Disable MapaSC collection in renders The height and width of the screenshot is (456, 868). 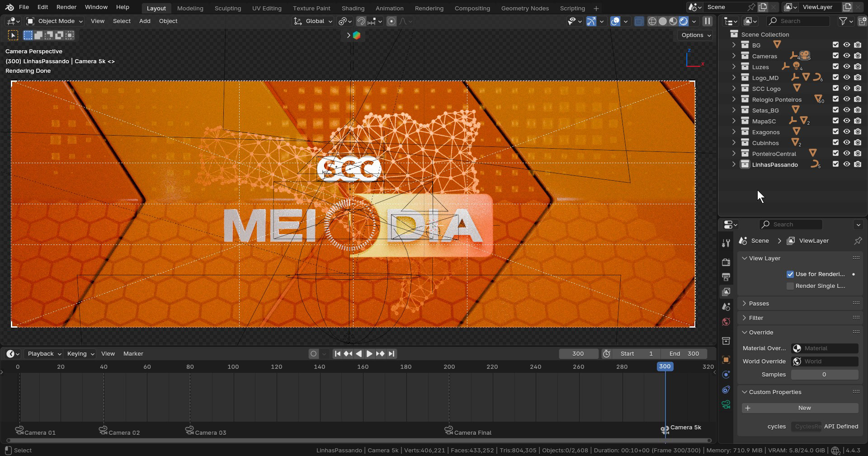(858, 121)
